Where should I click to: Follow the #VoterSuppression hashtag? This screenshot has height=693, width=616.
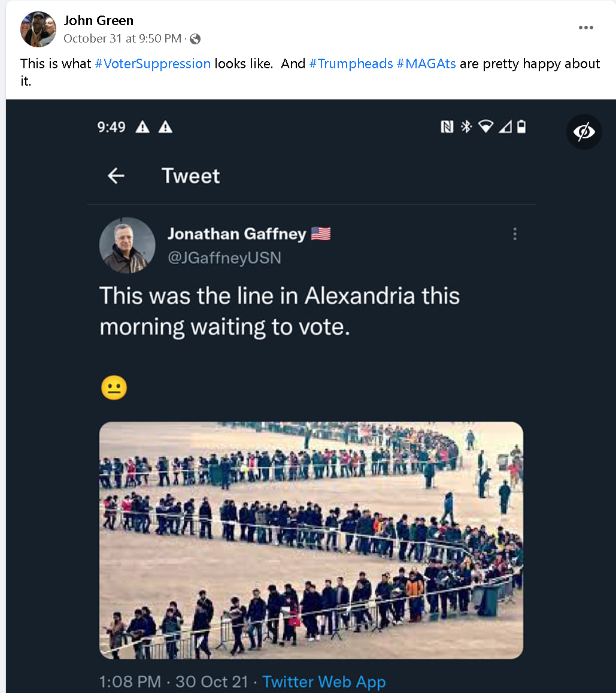153,63
